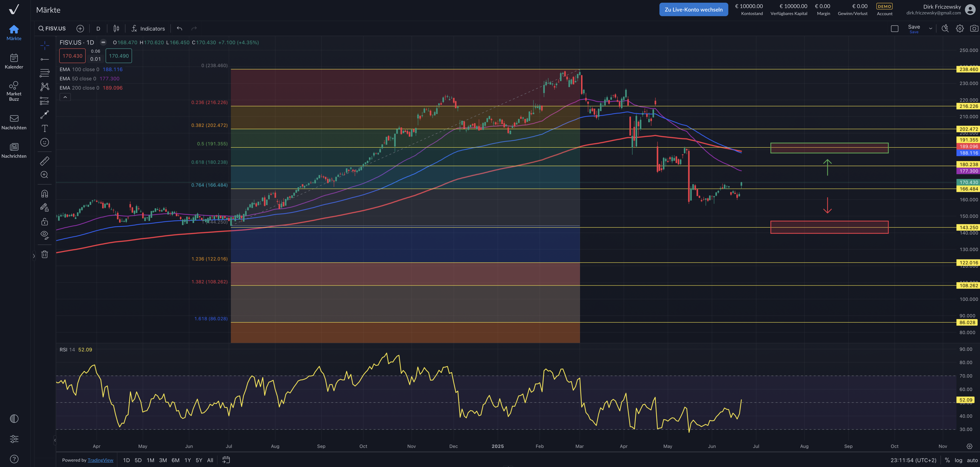980x467 pixels.
Task: Toggle auto scale on price axis
Action: pos(972,460)
